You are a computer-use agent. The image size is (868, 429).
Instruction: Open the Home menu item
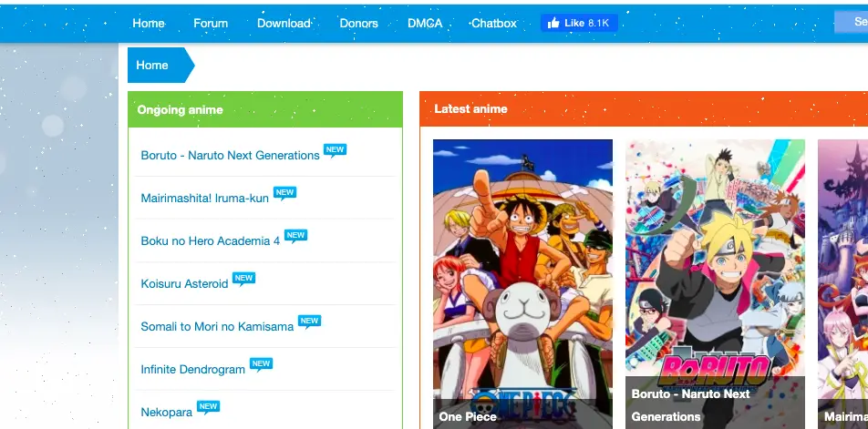(x=149, y=23)
